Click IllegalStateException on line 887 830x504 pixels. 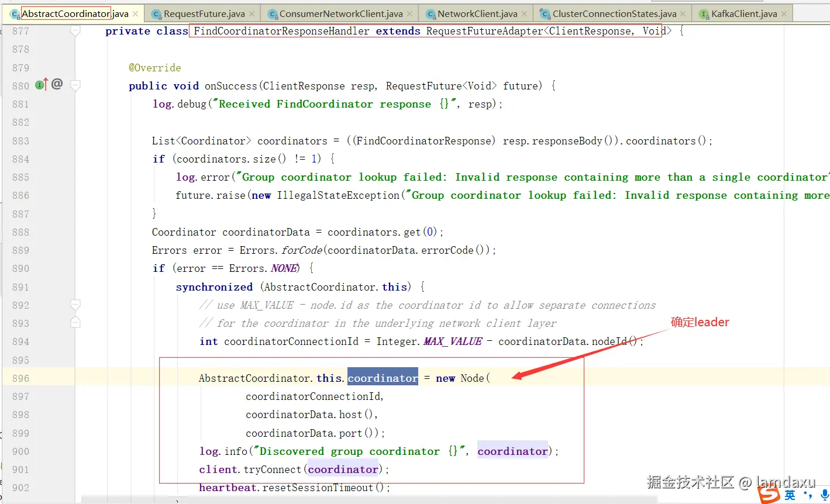pyautogui.click(x=338, y=195)
